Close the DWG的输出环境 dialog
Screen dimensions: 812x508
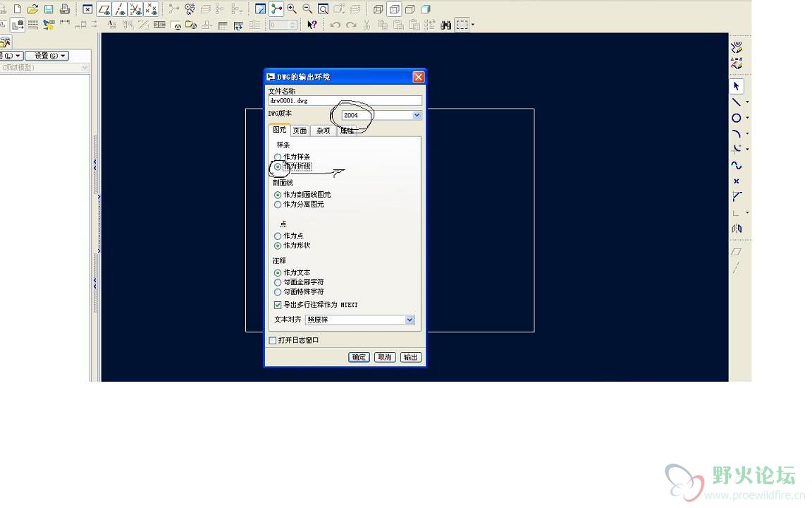(x=419, y=77)
